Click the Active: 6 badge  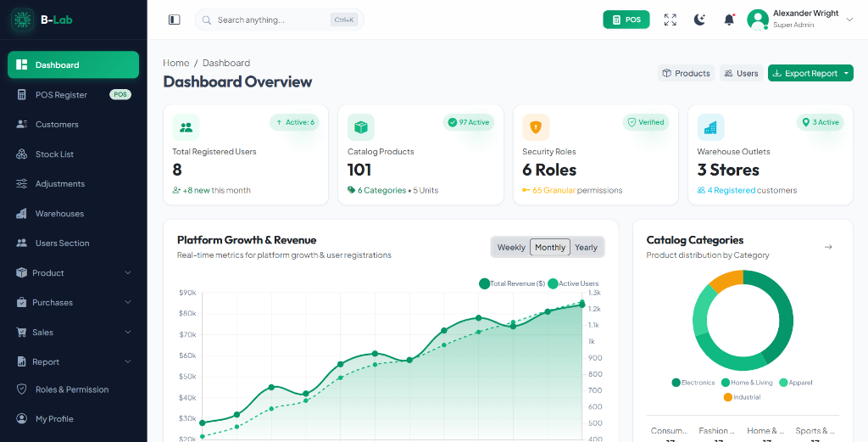coord(294,122)
